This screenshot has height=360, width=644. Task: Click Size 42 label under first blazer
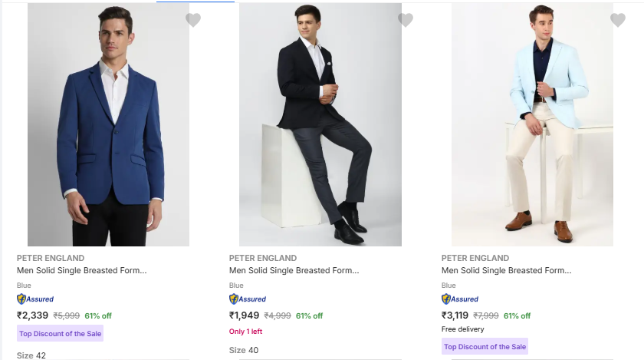[31, 355]
